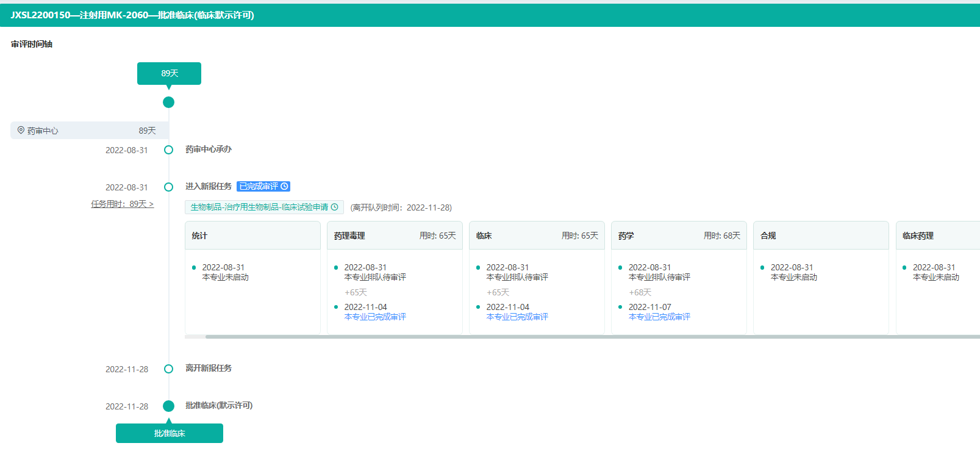The height and width of the screenshot is (454, 980).
Task: Click the timeline start filled circle marker
Action: click(169, 102)
